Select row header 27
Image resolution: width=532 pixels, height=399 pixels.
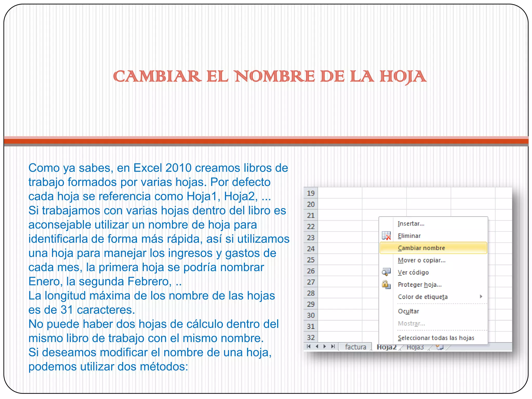coord(311,282)
